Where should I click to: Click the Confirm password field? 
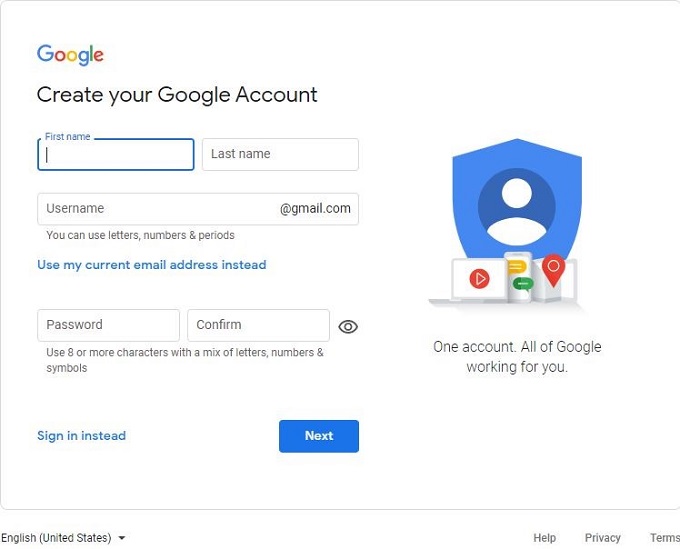click(x=258, y=325)
